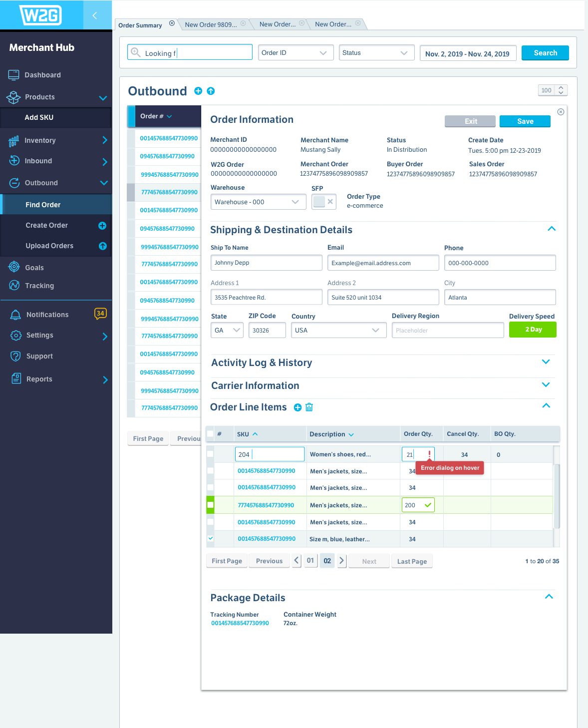Toggle the SFP switch
The image size is (588, 728).
coord(324,202)
